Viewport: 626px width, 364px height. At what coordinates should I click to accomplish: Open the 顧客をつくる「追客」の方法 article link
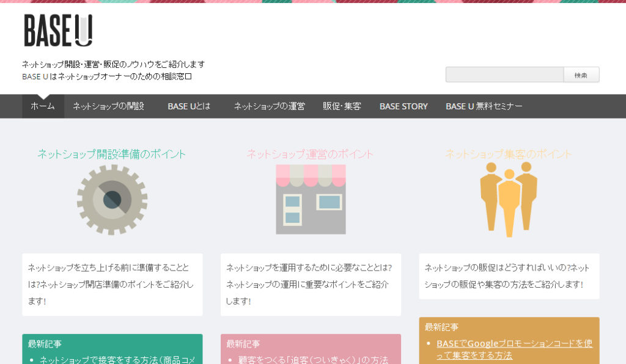313,360
